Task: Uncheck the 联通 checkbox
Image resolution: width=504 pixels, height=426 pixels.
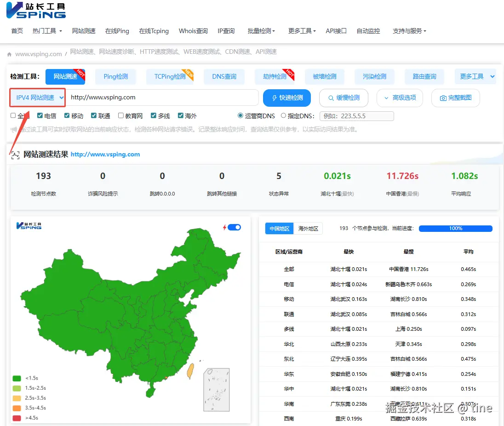Action: [x=93, y=115]
